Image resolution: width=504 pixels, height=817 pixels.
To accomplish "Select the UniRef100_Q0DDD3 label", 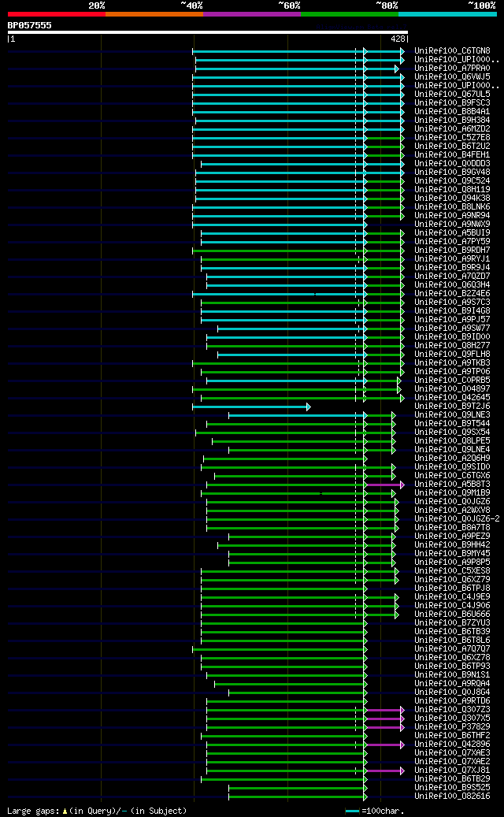I will tap(452, 164).
